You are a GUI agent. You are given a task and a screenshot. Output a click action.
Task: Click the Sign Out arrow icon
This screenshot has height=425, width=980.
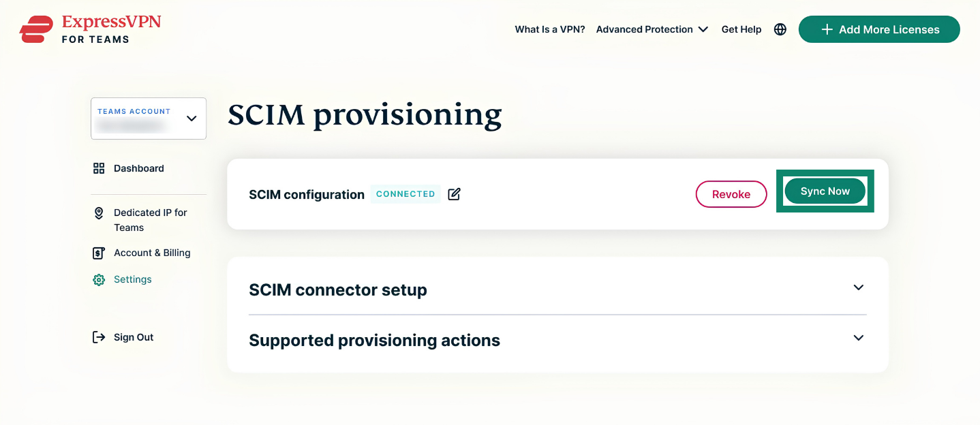tap(99, 337)
